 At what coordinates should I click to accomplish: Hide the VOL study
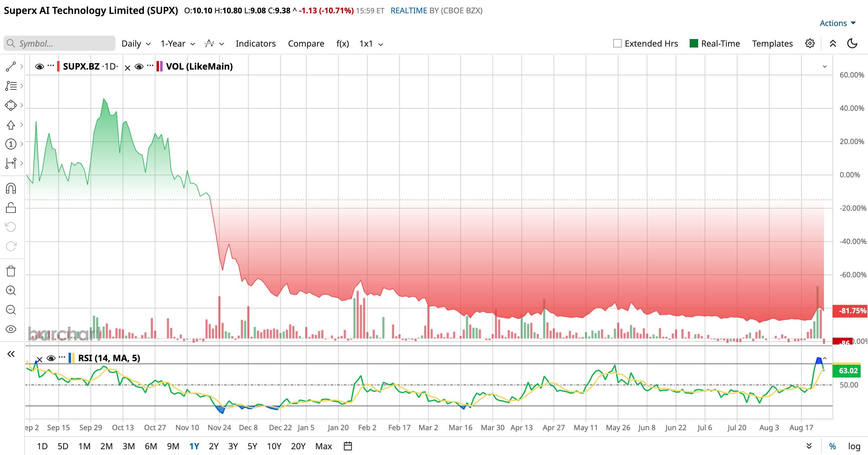[x=139, y=67]
